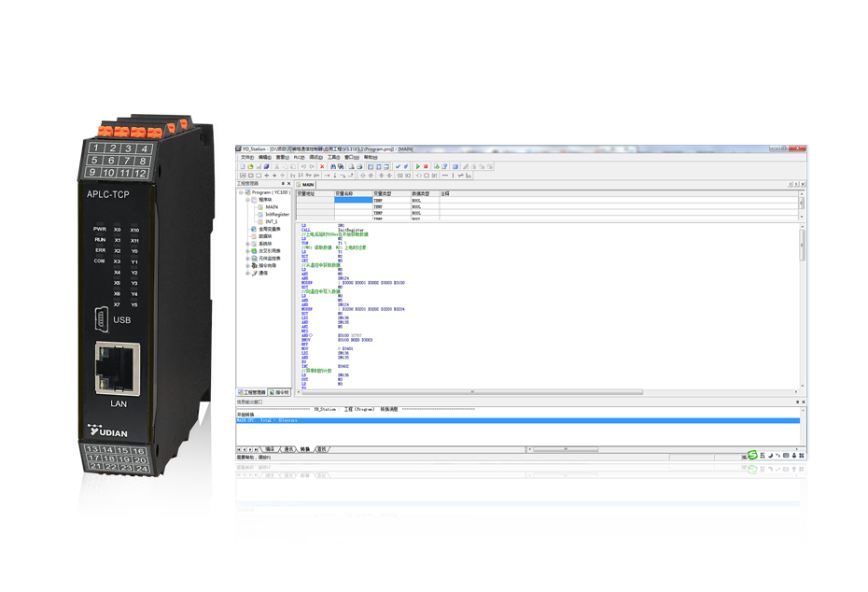Click the green Run play icon
The width and height of the screenshot is (868, 592).
[x=417, y=166]
